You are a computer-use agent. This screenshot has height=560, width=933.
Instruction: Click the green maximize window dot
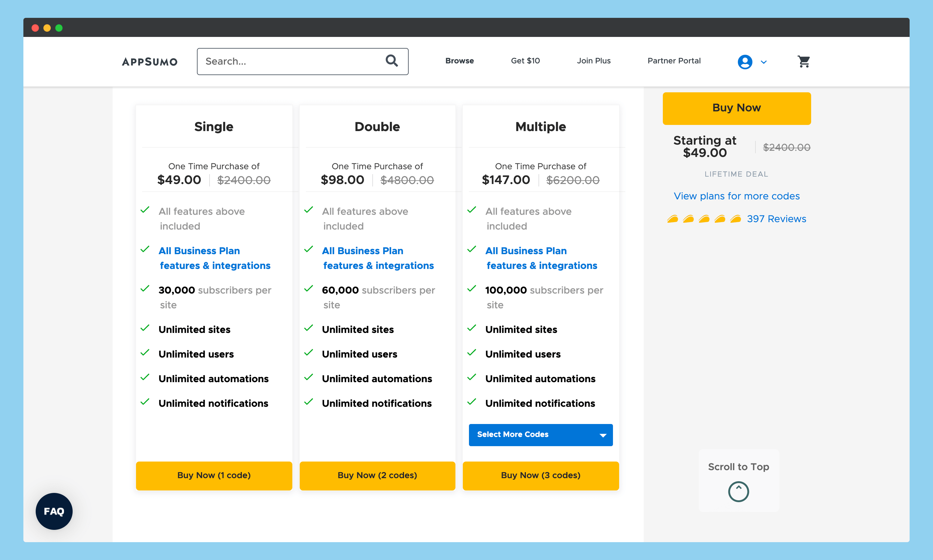pos(59,28)
